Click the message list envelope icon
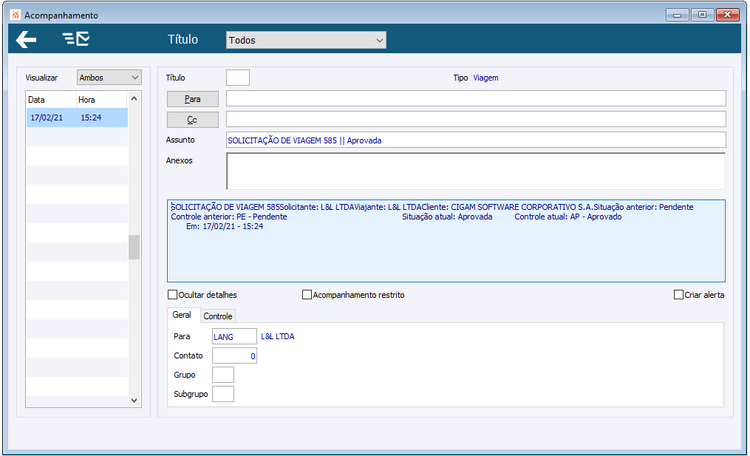This screenshot has width=750, height=456. 76,39
